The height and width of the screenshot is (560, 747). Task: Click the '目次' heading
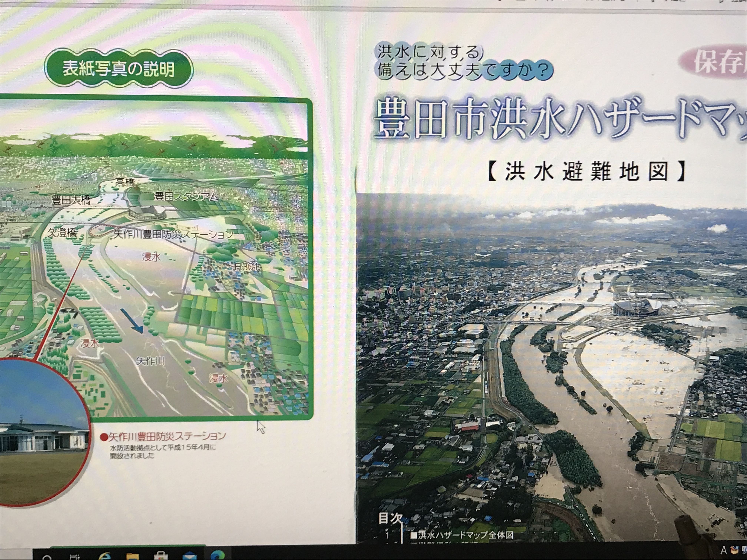click(390, 518)
